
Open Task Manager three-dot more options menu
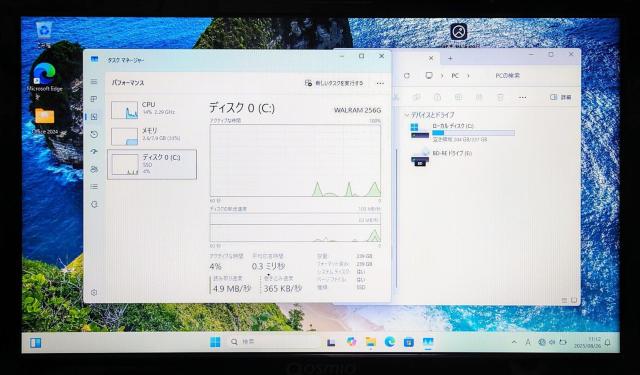click(x=380, y=83)
